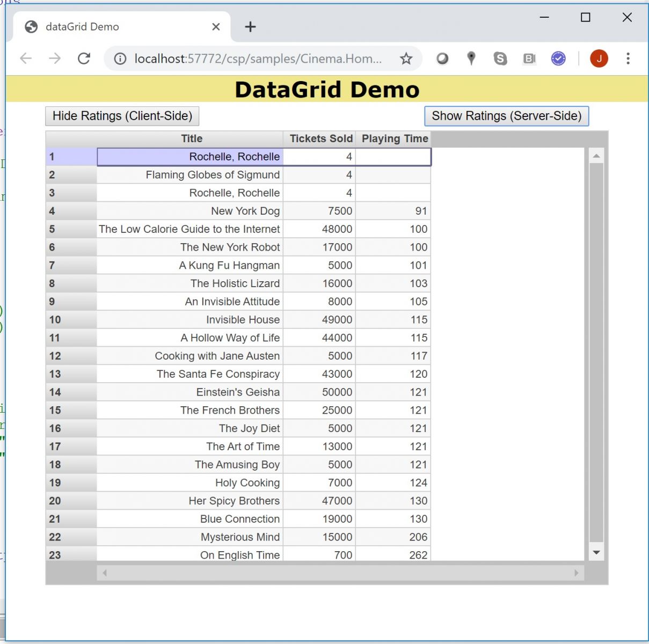Select the cell 'The Amusing Boy'
The image size is (649, 644).
pyautogui.click(x=190, y=465)
